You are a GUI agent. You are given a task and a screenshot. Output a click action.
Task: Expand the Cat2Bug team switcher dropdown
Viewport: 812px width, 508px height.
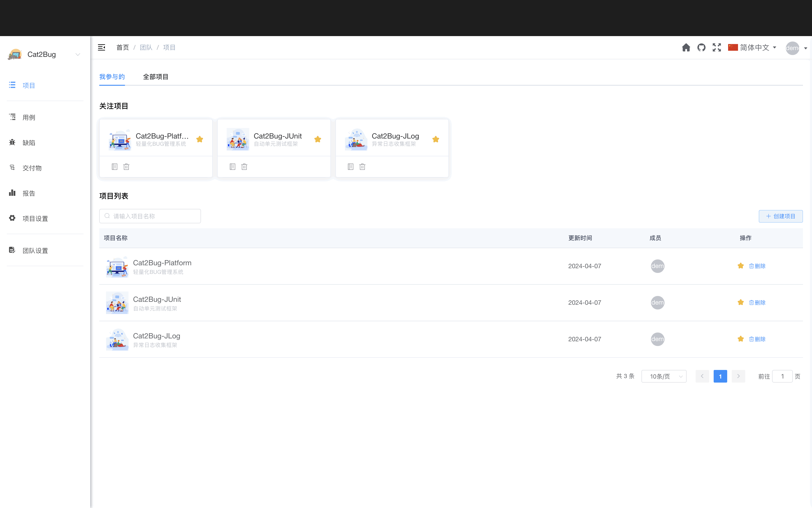click(78, 54)
